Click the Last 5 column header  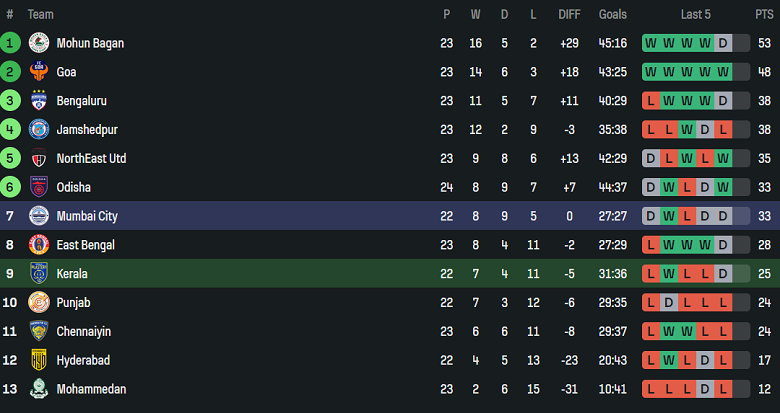696,15
